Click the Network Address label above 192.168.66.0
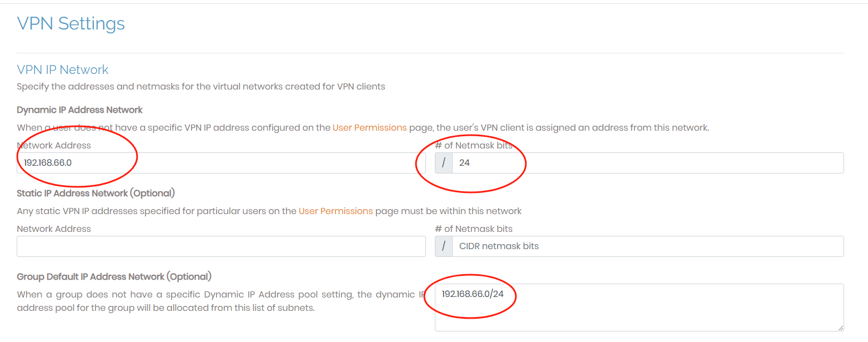The width and height of the screenshot is (868, 342). pos(54,145)
